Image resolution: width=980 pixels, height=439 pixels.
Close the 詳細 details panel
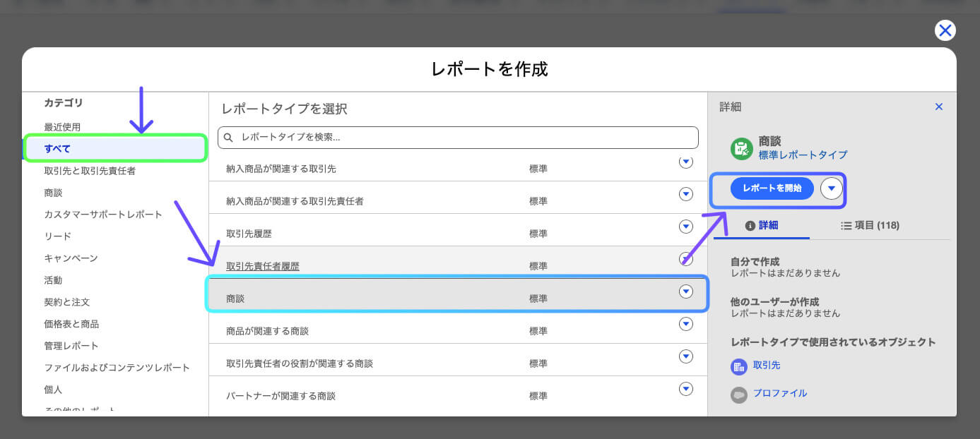point(939,107)
